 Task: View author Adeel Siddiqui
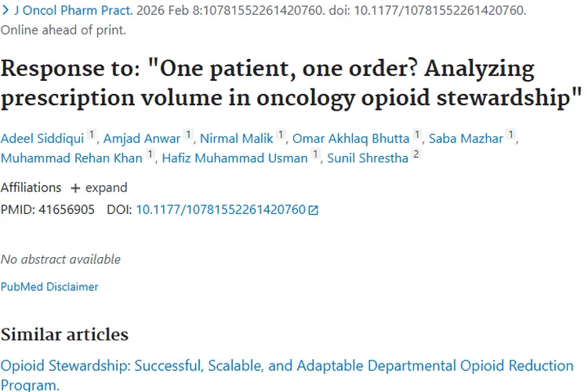pos(42,138)
